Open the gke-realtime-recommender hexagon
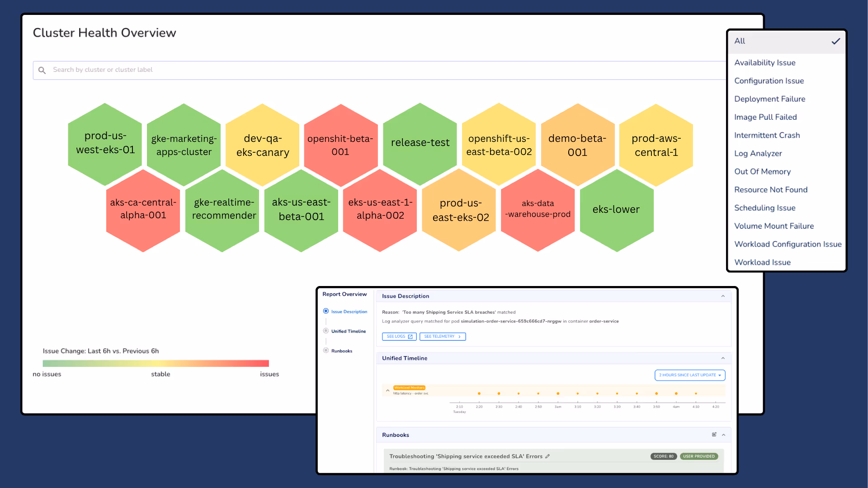This screenshot has width=868, height=488. point(222,210)
